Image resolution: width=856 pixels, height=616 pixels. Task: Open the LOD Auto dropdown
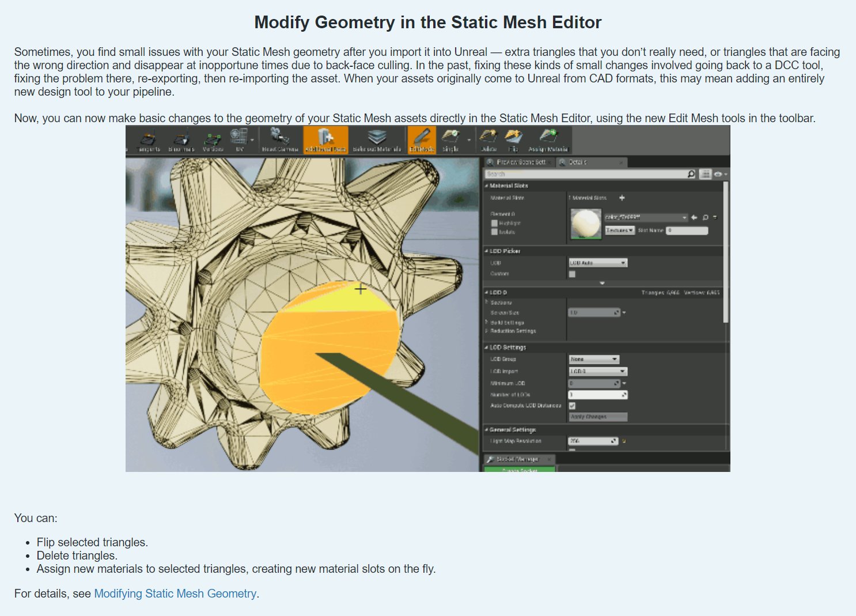pos(598,263)
